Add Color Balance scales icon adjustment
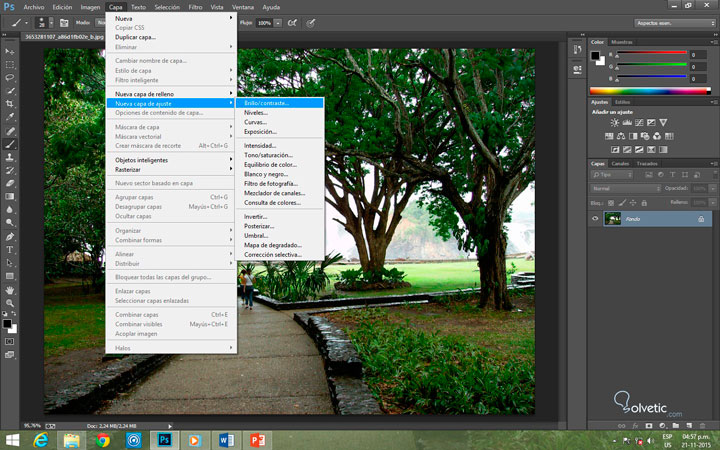This screenshot has height=450, width=720. 621,136
